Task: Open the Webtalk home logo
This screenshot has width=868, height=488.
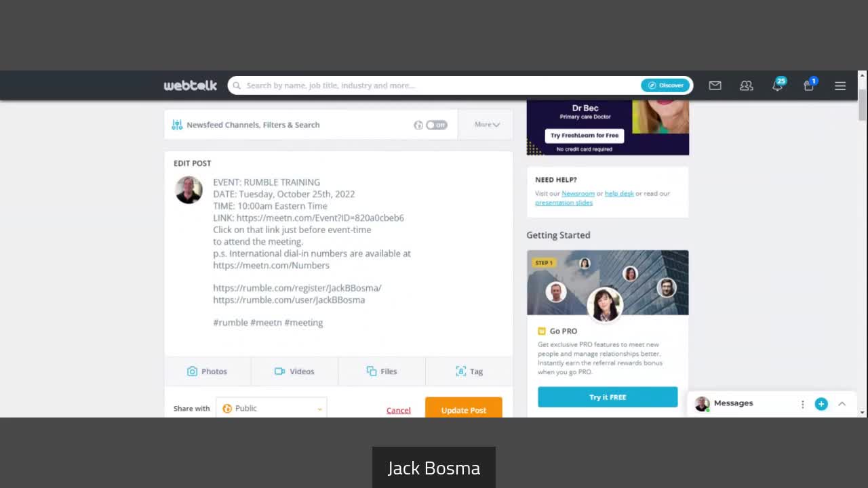Action: point(191,85)
